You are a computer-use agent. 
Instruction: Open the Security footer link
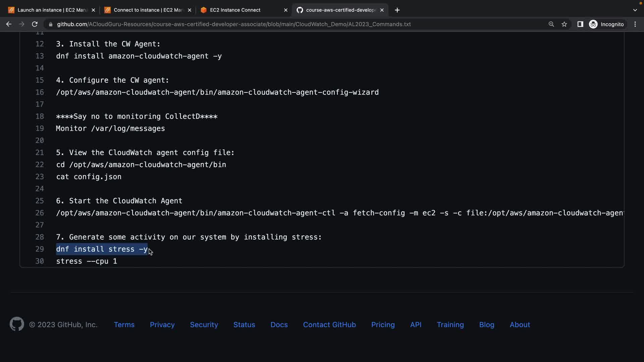pos(204,324)
